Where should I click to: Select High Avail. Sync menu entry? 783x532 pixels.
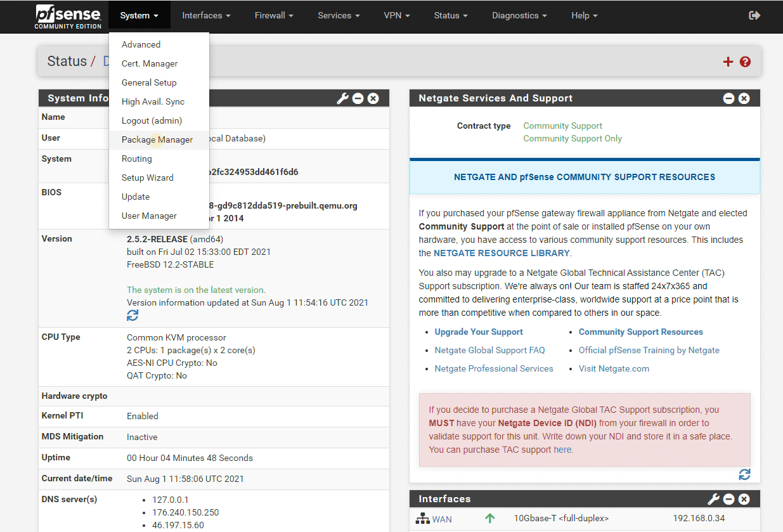click(159, 101)
